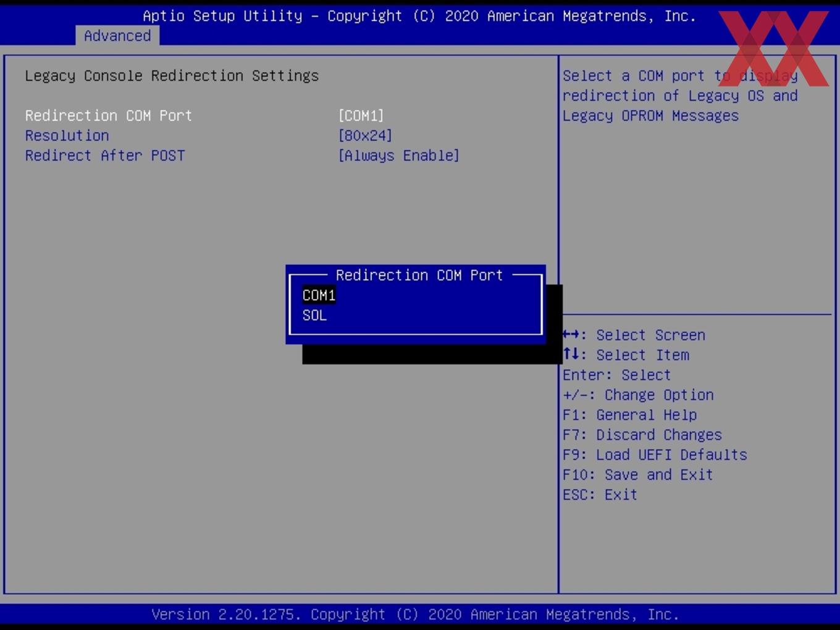Click the Version 2.20.1275 footer text
The image size is (840, 630).
click(415, 615)
